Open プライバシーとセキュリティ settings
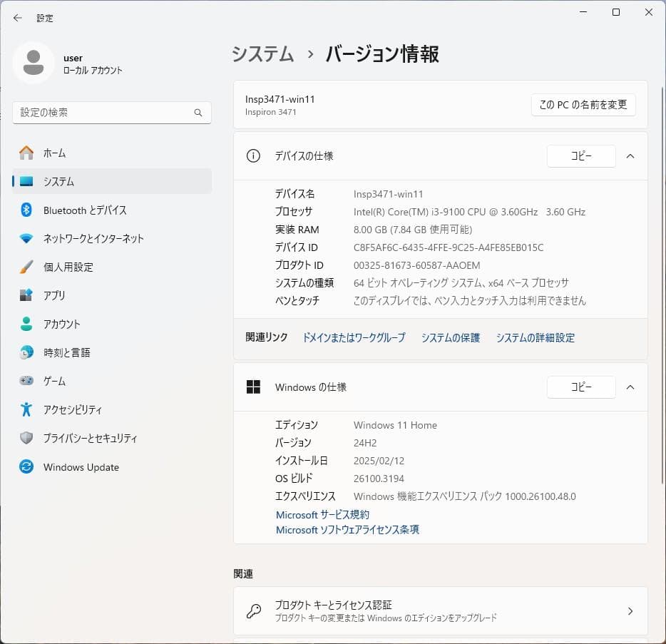The width and height of the screenshot is (666, 644). 112,438
